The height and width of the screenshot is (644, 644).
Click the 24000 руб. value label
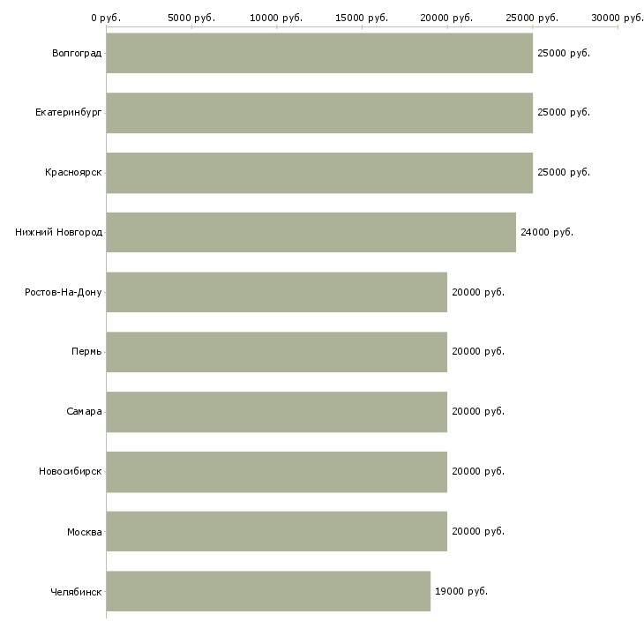point(547,233)
